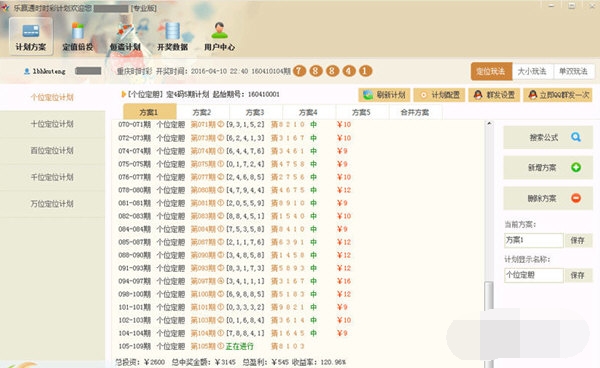Open the 合并方案 tab

tap(415, 112)
